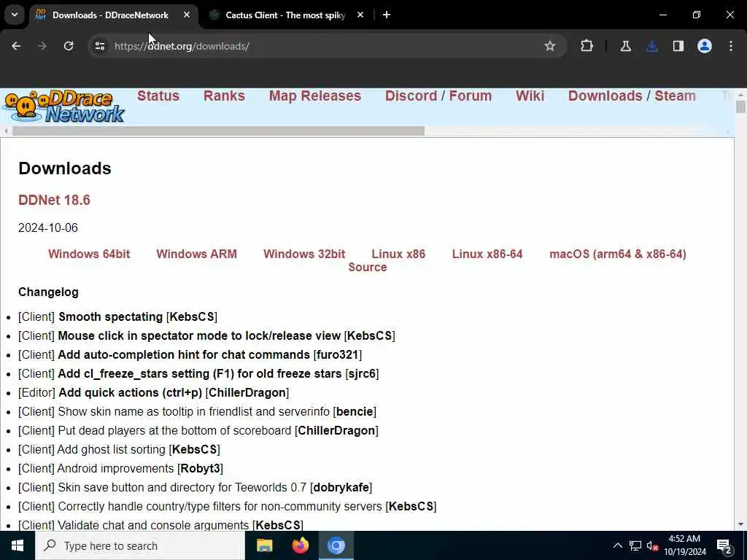The width and height of the screenshot is (747, 560).
Task: Open Discord / Forum navigation link
Action: point(438,96)
